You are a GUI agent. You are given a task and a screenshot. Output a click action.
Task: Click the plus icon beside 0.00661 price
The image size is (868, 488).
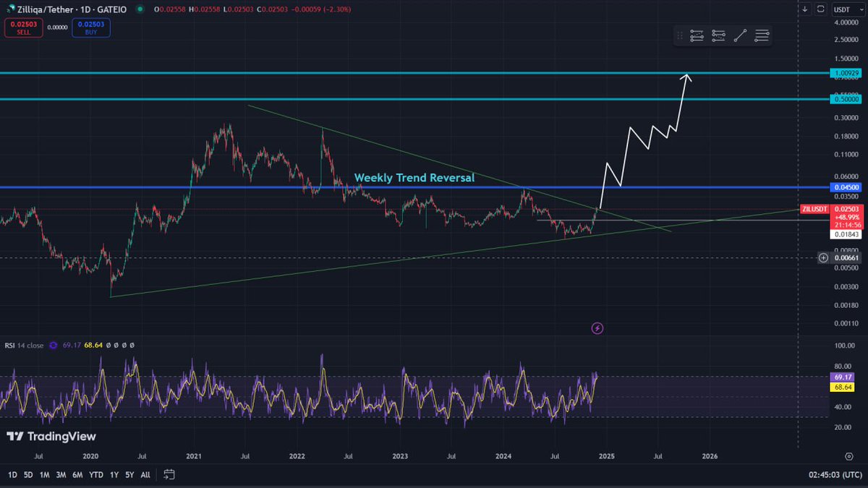point(823,257)
